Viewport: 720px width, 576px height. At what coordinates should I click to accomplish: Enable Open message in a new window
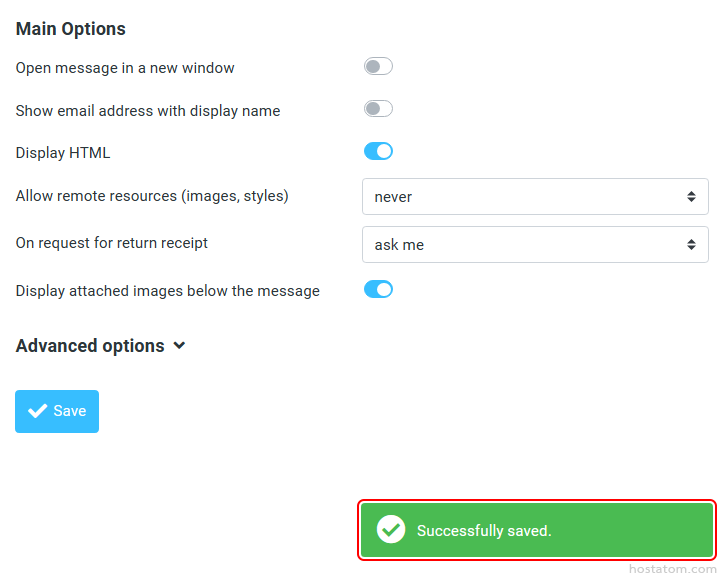[x=378, y=67]
